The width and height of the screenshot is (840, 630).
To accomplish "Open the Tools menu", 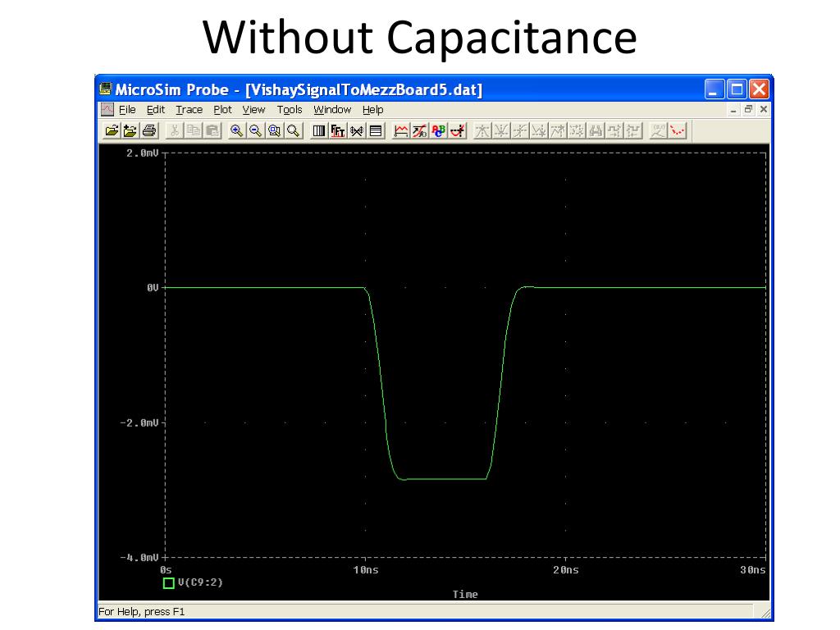I will pyautogui.click(x=290, y=110).
